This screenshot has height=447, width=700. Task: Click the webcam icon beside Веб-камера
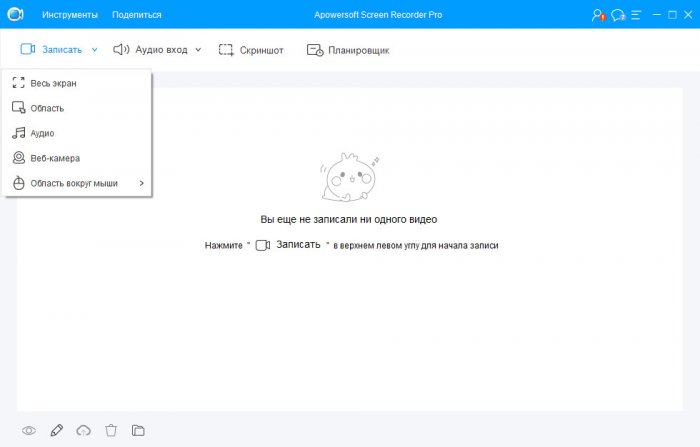[x=19, y=157]
